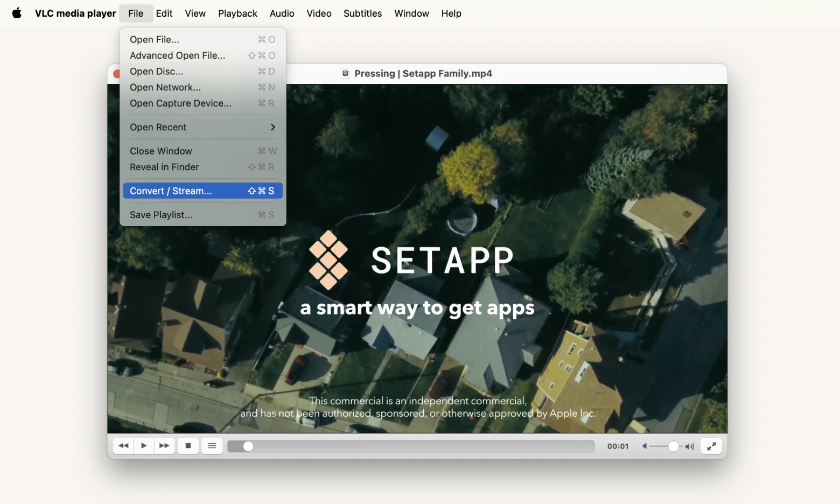Open the Apple menu
Image resolution: width=840 pixels, height=504 pixels.
tap(17, 13)
